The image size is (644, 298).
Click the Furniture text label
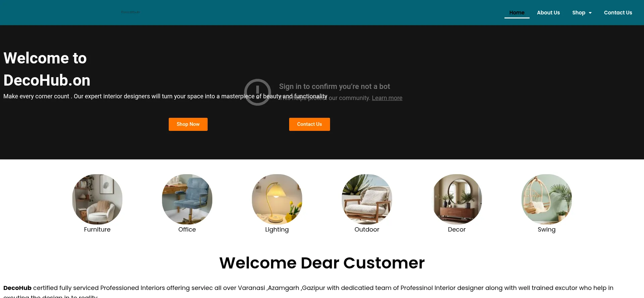click(x=97, y=230)
